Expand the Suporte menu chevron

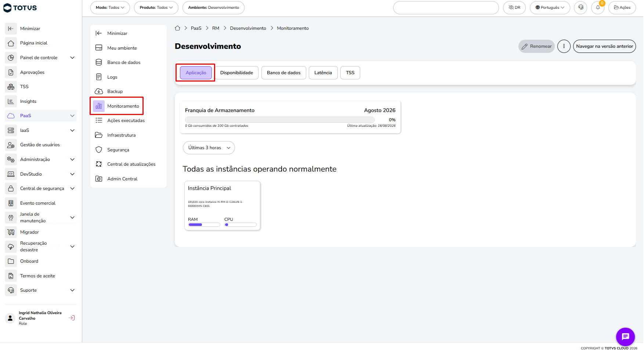[x=72, y=290]
